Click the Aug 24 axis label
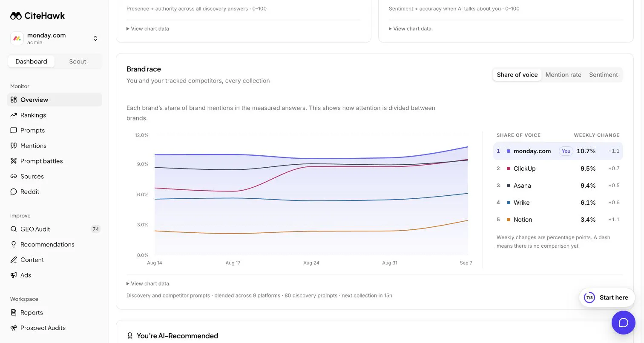The image size is (644, 343). (x=311, y=263)
